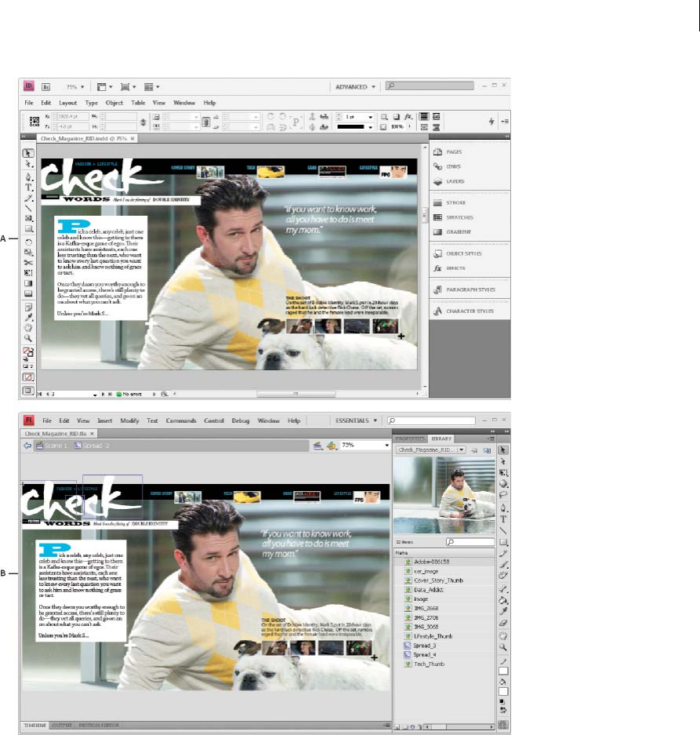700x735 pixels.
Task: Select the Flash Text tool
Action: click(x=503, y=519)
